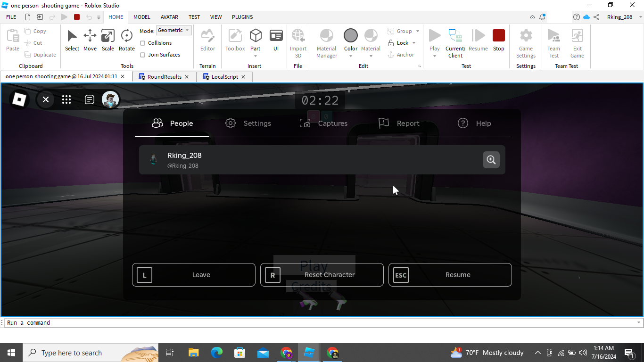Expand the Play dropdown arrow
This screenshot has height=362, width=644.
[435, 56]
